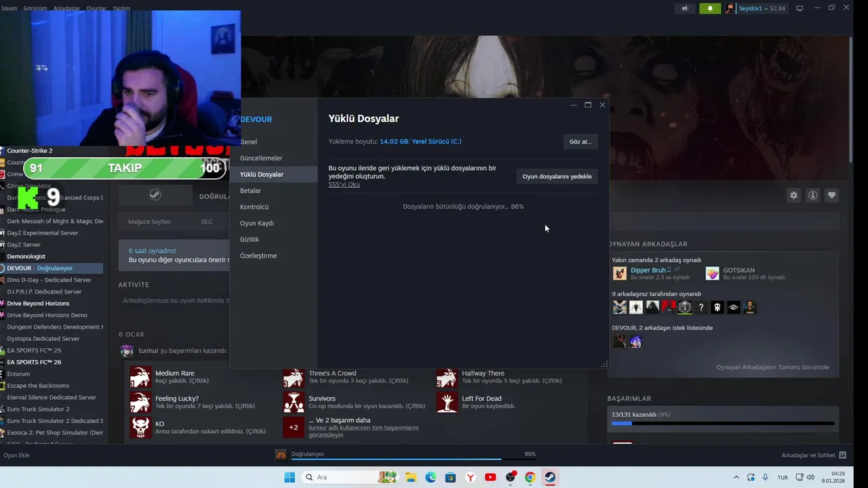Open Google Chrome from taskbar
This screenshot has height=488, width=868.
pos(530,477)
